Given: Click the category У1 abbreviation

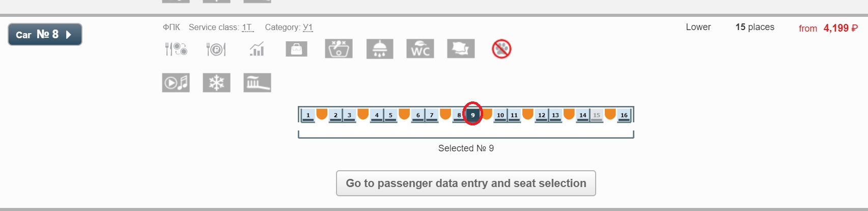Looking at the screenshot, I should [308, 28].
